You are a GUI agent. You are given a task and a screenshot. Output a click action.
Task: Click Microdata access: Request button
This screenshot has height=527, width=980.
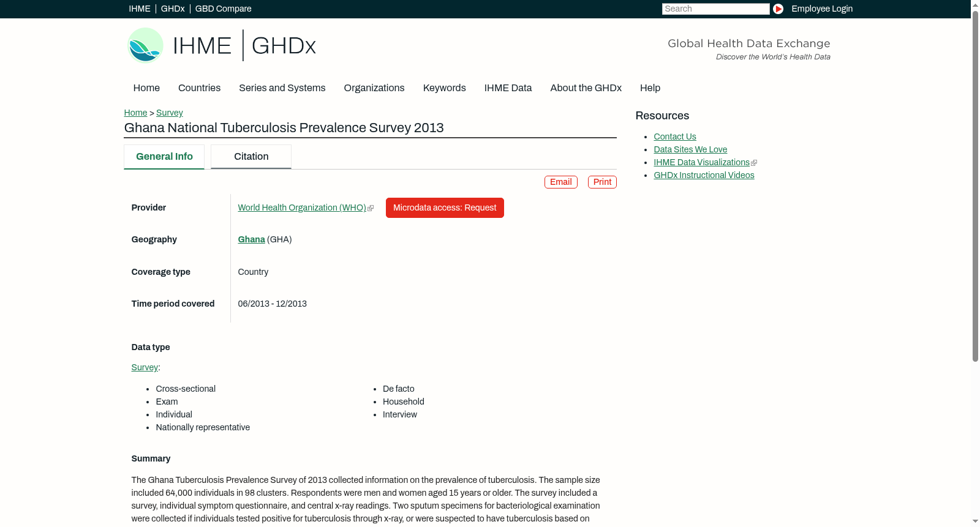click(x=445, y=207)
